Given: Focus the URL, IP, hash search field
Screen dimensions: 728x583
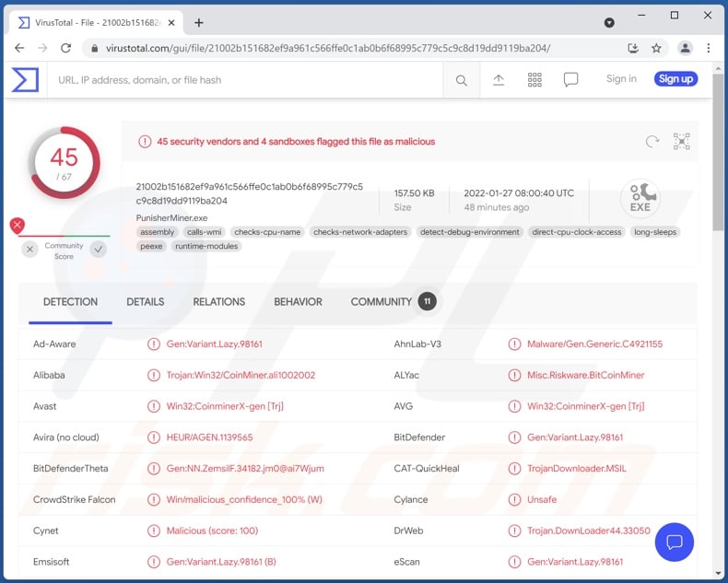Looking at the screenshot, I should pos(245,80).
